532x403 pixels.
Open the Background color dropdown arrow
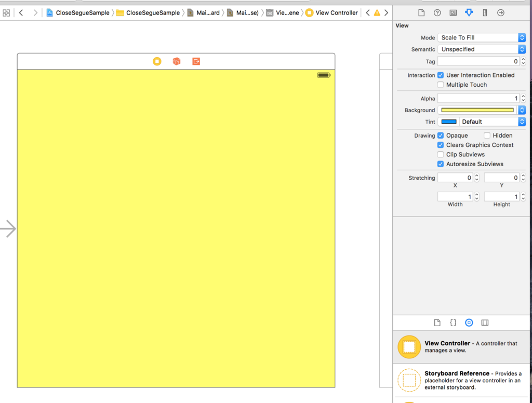point(522,110)
